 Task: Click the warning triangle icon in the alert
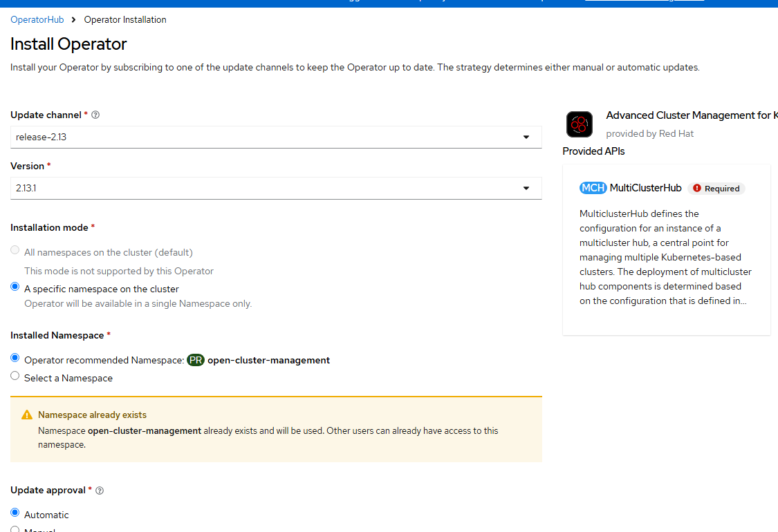(x=27, y=415)
